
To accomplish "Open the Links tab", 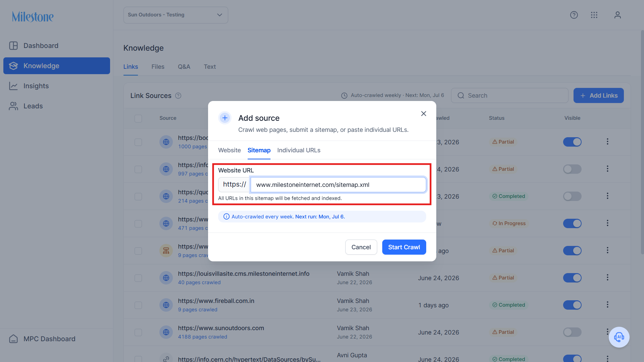I will [x=131, y=67].
